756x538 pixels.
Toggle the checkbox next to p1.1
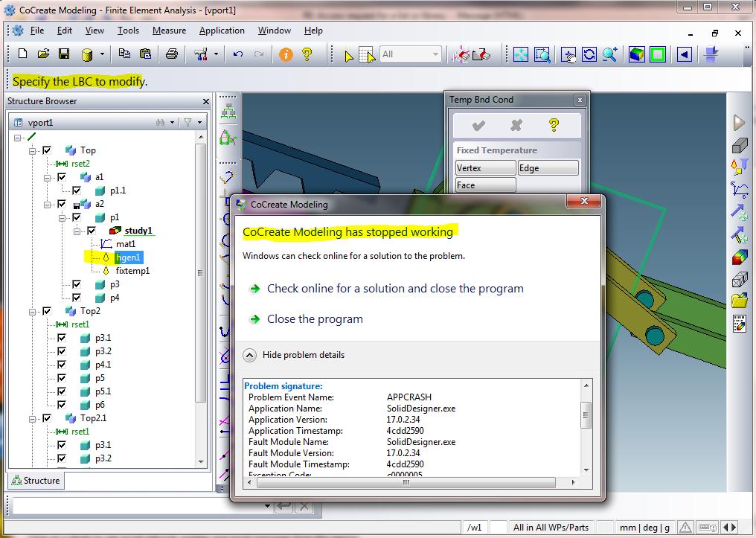click(x=77, y=190)
